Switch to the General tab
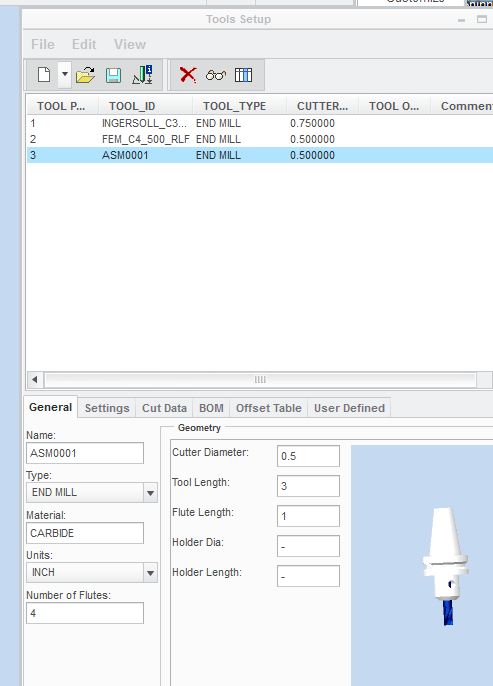This screenshot has width=493, height=686. click(x=50, y=407)
